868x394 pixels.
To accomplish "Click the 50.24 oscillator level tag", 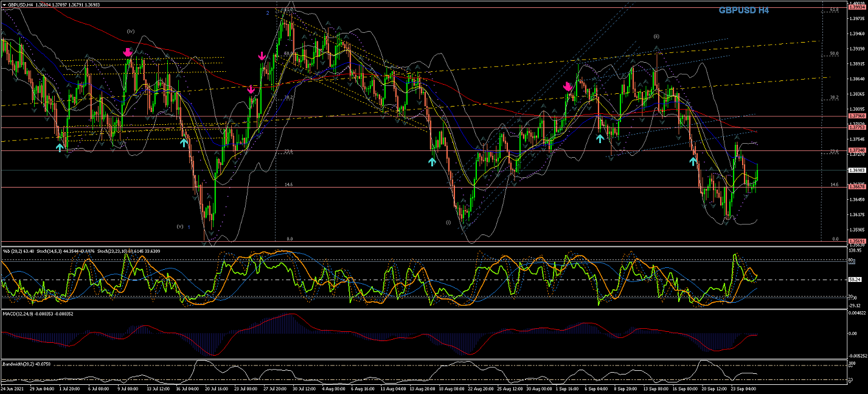I will pyautogui.click(x=854, y=280).
